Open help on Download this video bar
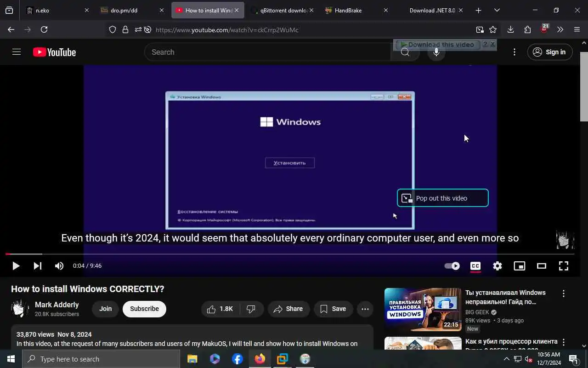Viewport: 588px width, 368px height. 485,45
